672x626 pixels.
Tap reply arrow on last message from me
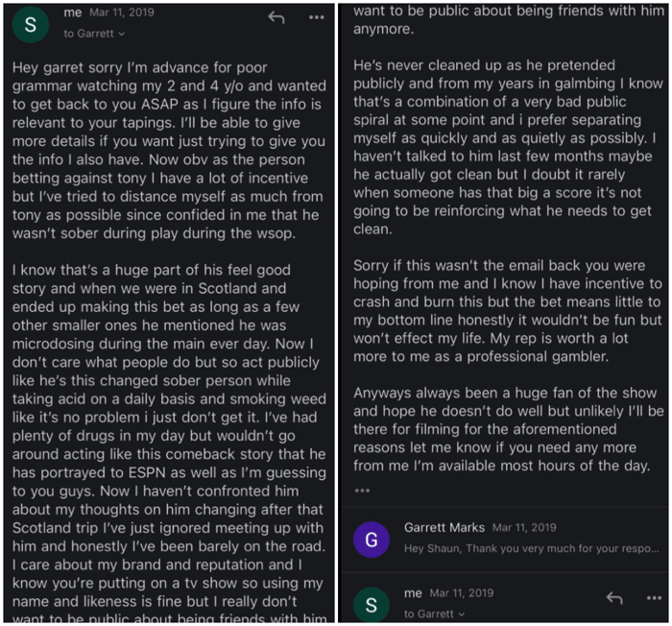click(614, 598)
